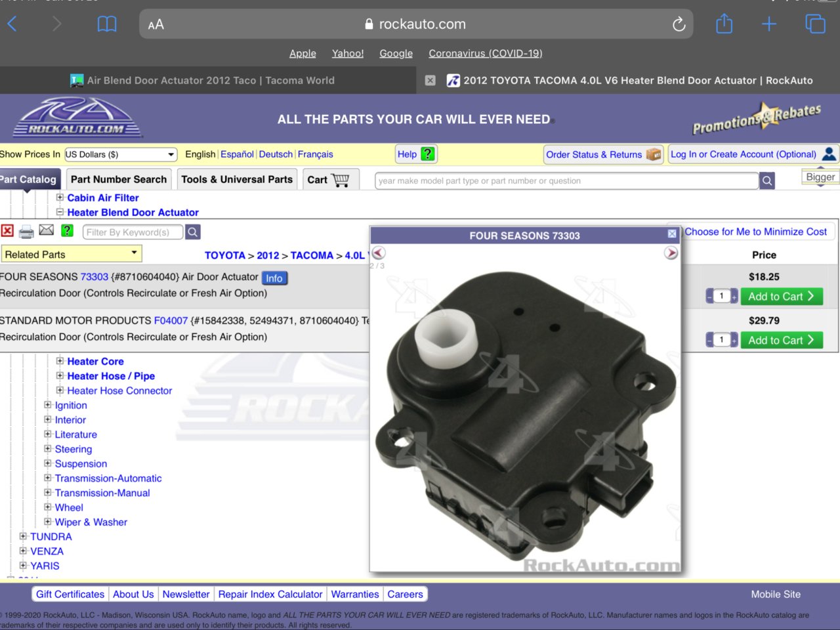Expand the Transmission-Automatic category
Viewport: 840px width, 630px height.
[x=47, y=478]
